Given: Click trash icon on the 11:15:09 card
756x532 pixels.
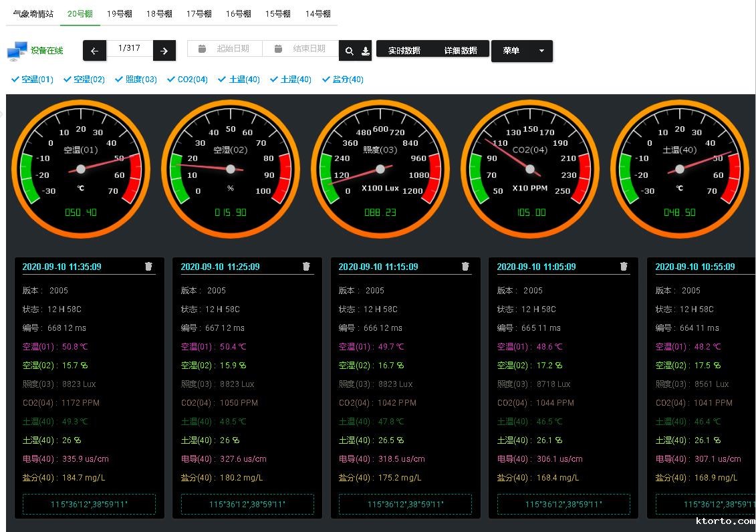Looking at the screenshot, I should coord(465,266).
